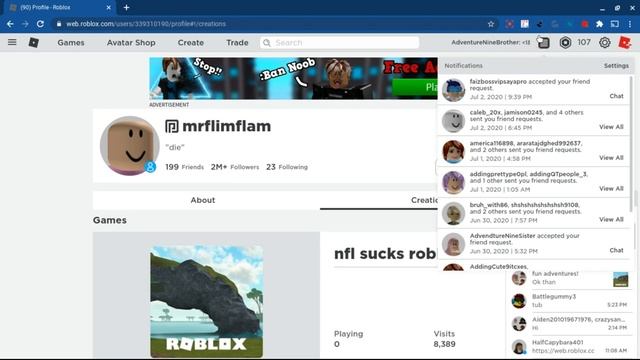This screenshot has width=640, height=360.
Task: Close the Profile - Roblox tab
Action: click(109, 7)
